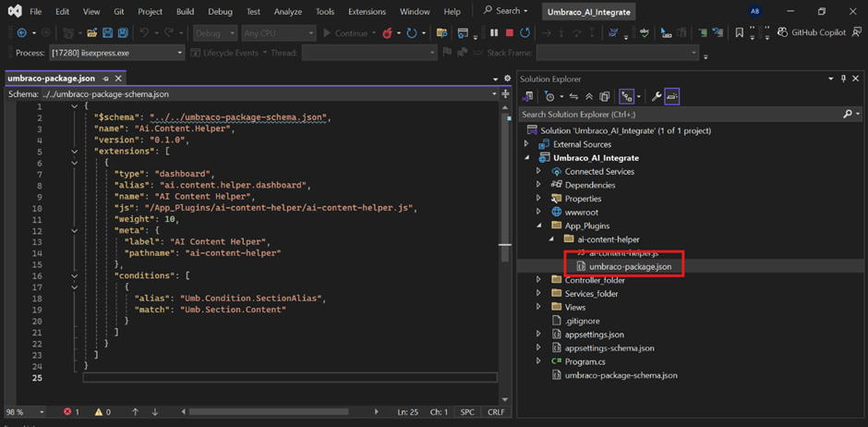This screenshot has height=427, width=868.
Task: Select Program.cs in Solution Explorer
Action: [585, 361]
